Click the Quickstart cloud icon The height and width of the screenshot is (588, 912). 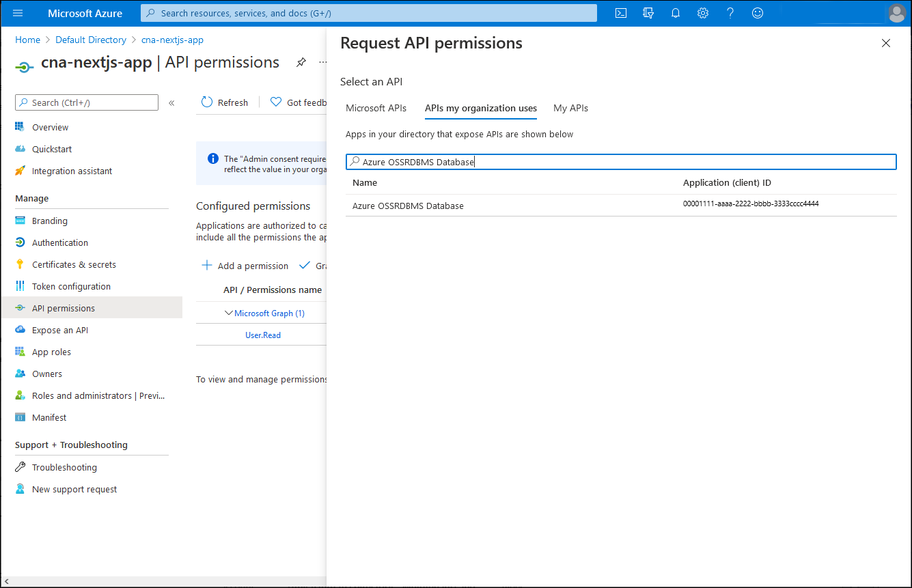(x=20, y=149)
